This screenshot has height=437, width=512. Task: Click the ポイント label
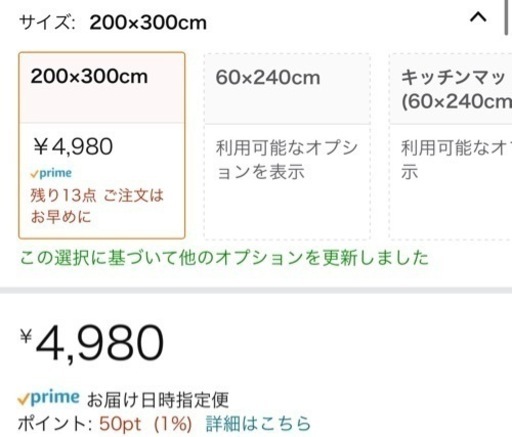click(x=55, y=424)
